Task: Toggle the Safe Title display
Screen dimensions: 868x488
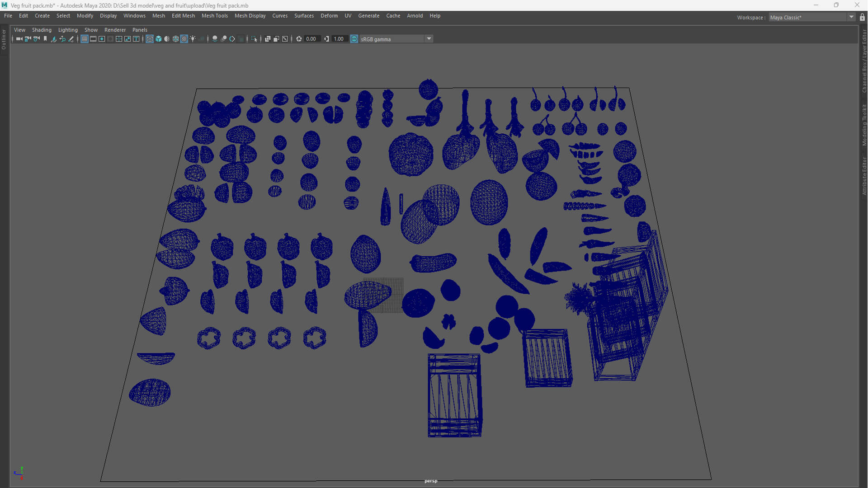Action: coord(136,39)
